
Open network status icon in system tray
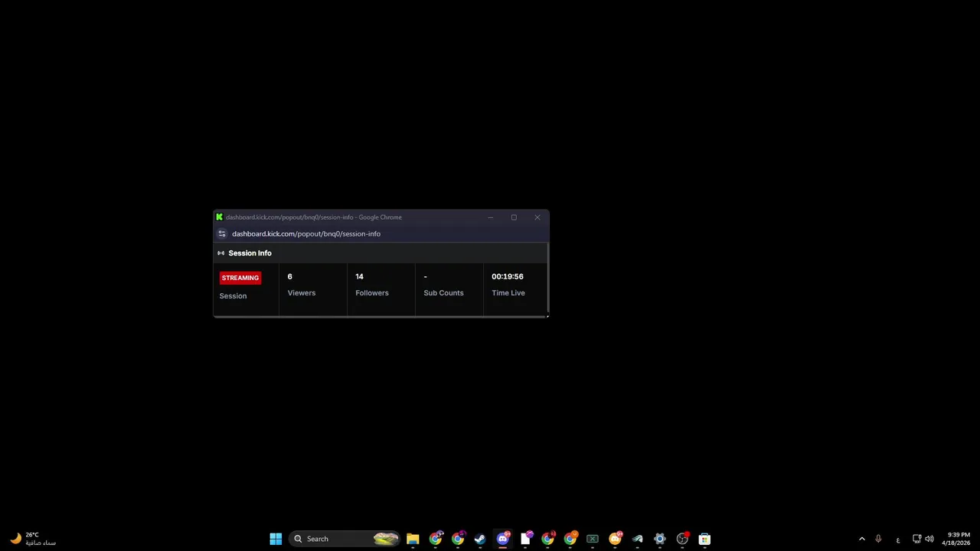(916, 539)
